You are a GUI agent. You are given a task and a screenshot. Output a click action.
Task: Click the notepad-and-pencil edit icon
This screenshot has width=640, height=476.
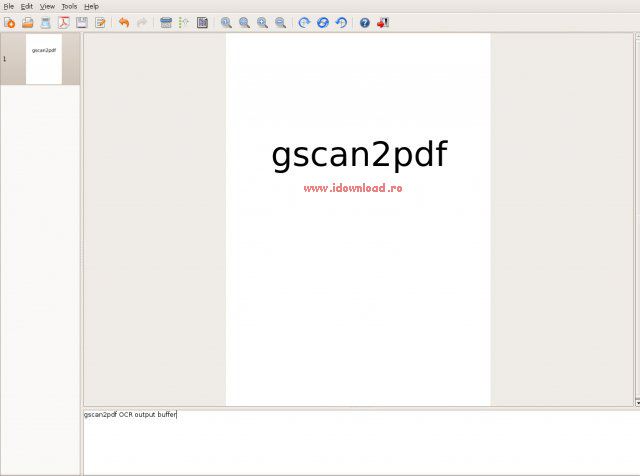coord(100,23)
